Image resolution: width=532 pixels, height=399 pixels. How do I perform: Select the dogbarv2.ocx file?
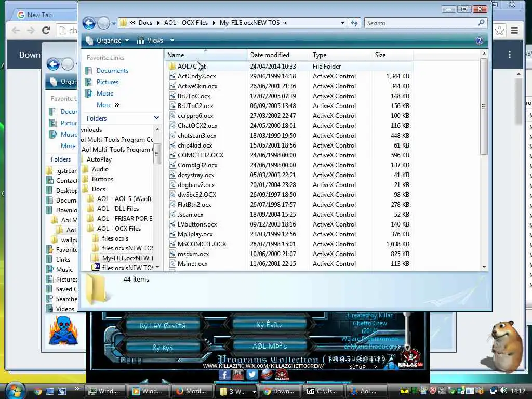tap(196, 185)
